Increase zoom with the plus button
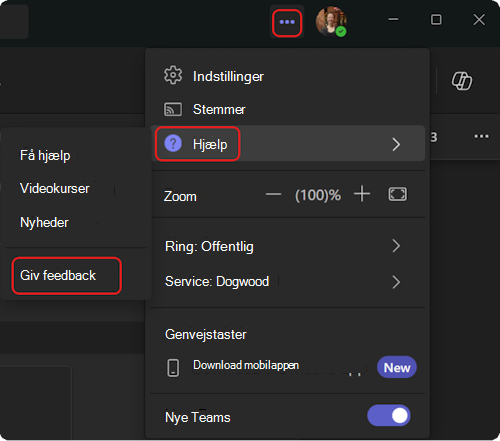 point(362,194)
